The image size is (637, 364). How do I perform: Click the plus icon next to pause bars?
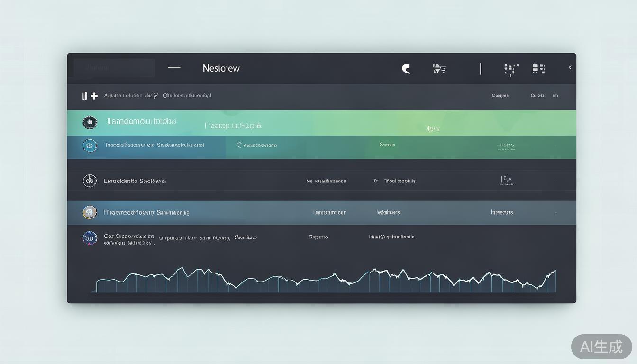94,96
